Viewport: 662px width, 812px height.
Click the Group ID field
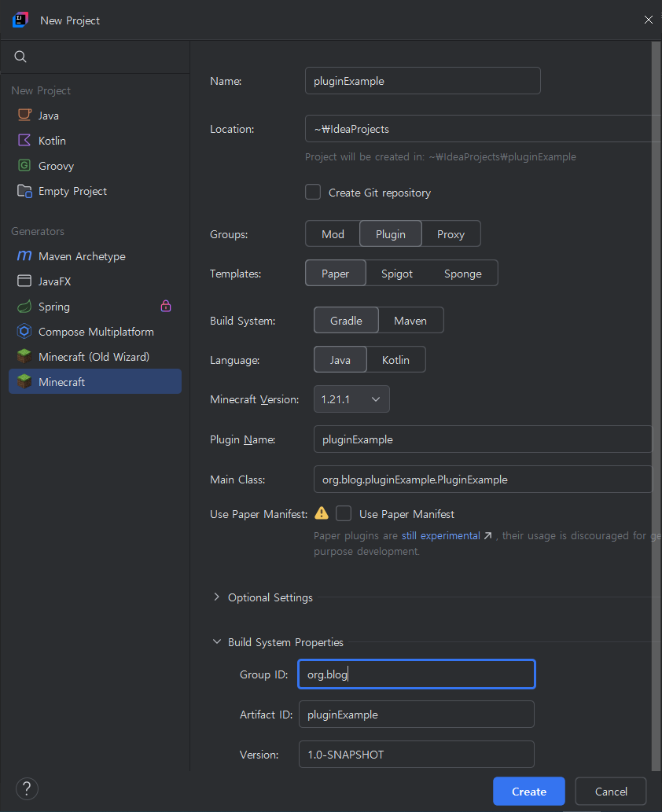(x=417, y=674)
